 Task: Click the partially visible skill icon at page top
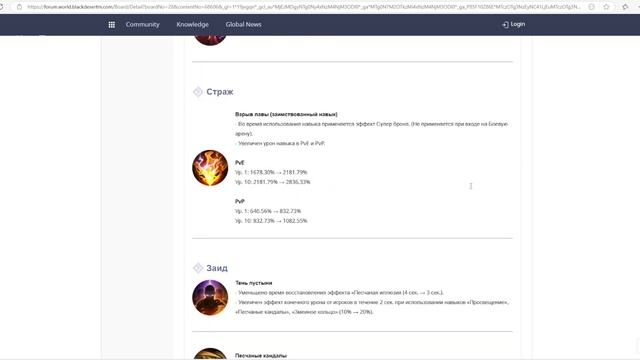coord(210,40)
